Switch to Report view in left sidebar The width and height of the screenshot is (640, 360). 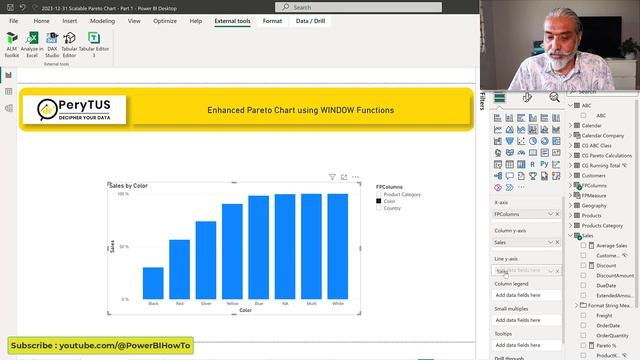click(x=9, y=75)
